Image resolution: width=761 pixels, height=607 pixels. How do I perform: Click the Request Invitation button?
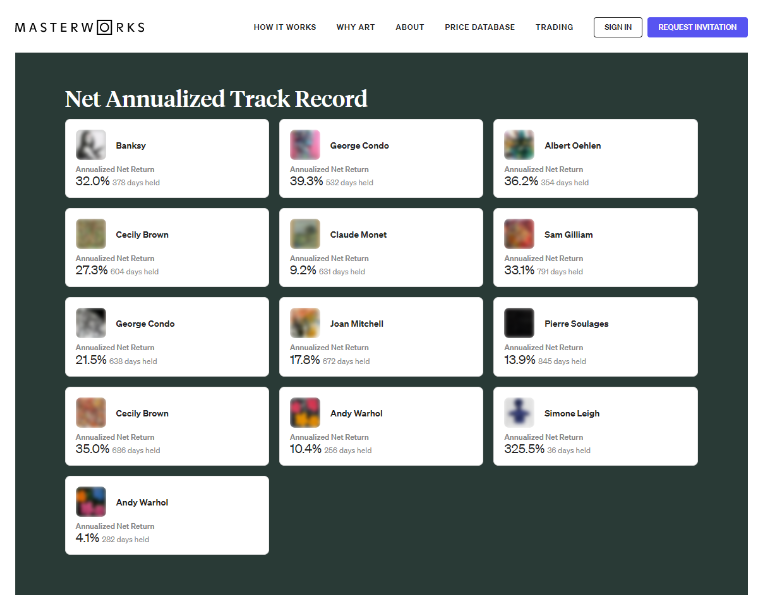697,27
